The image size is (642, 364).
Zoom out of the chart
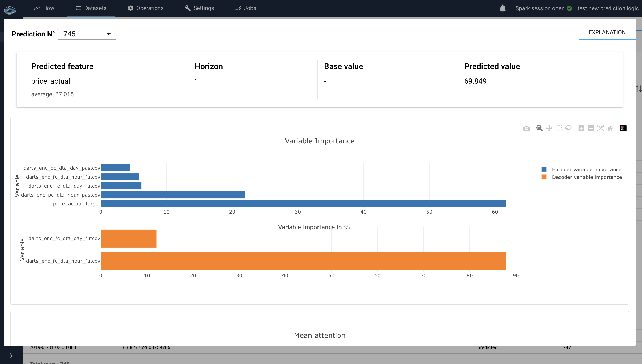(591, 128)
